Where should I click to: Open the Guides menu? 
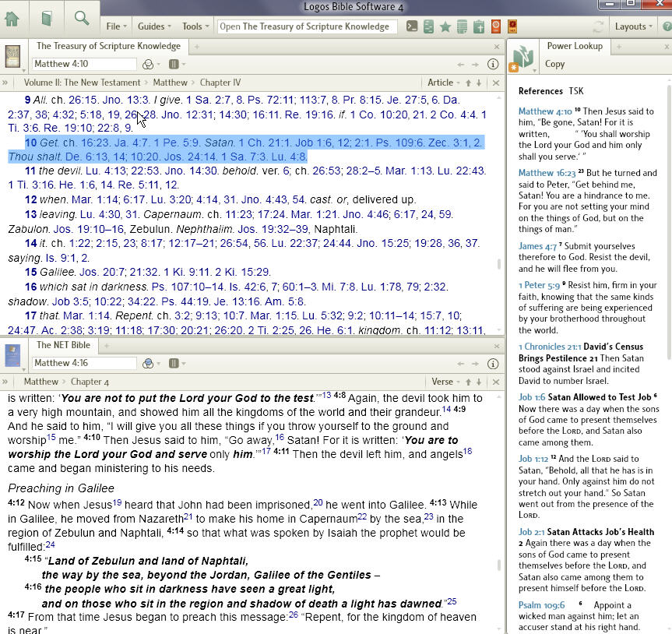(x=154, y=26)
